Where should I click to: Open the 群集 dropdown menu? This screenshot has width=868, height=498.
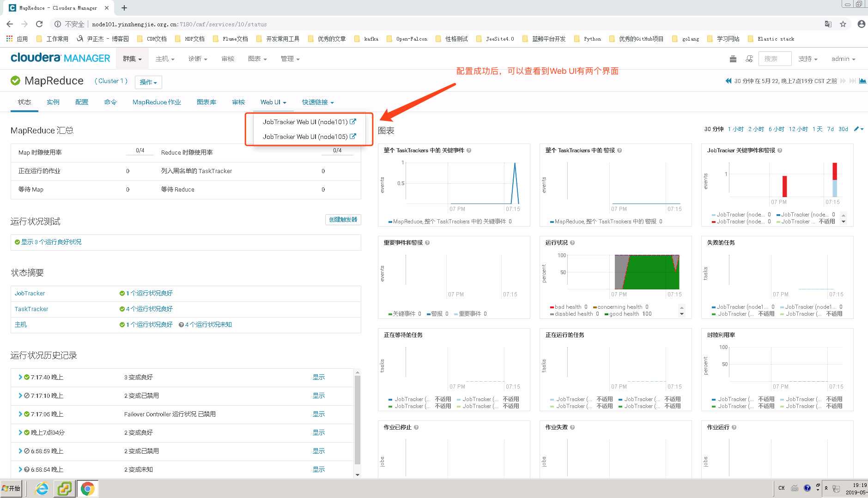(x=132, y=59)
